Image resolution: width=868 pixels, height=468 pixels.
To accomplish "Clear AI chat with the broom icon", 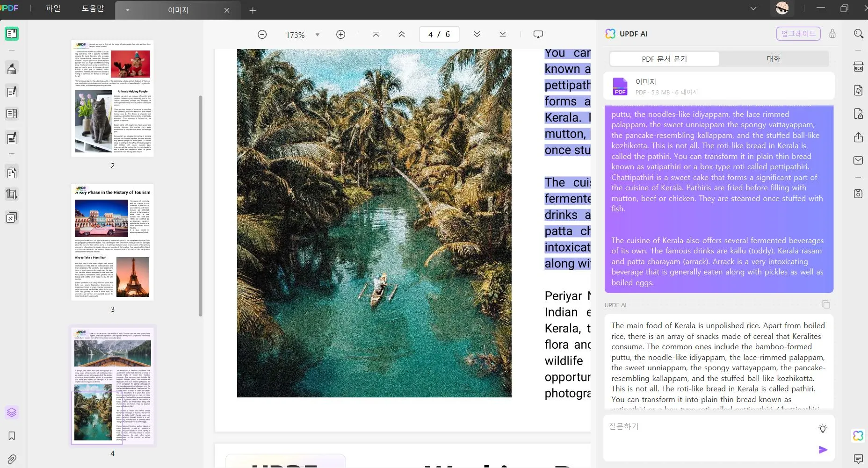I will (x=832, y=34).
